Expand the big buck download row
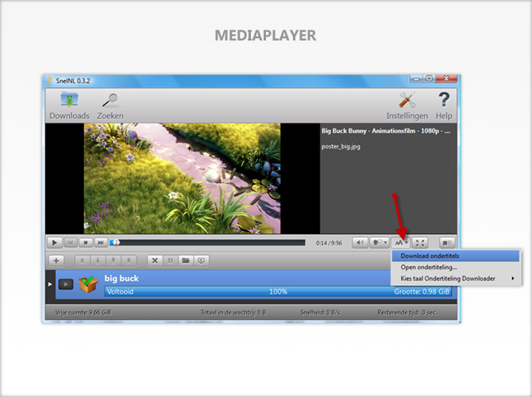 coord(50,284)
